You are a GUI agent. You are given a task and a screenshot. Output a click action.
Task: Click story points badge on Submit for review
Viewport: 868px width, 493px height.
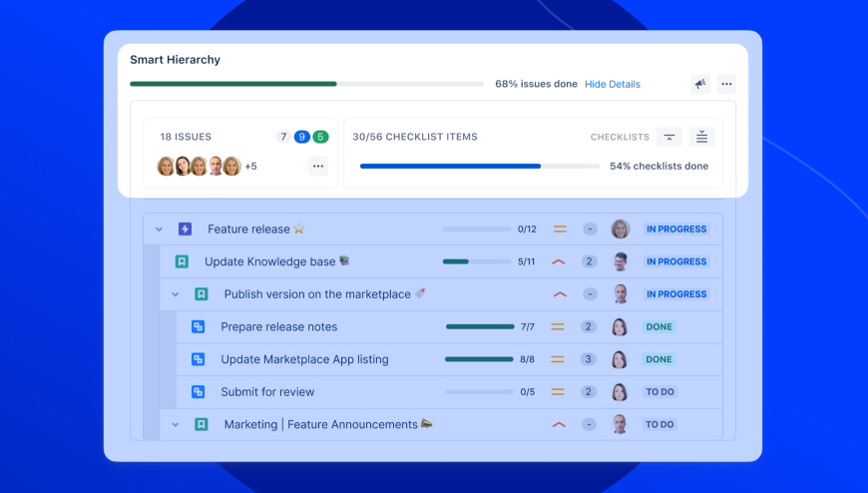(x=588, y=392)
